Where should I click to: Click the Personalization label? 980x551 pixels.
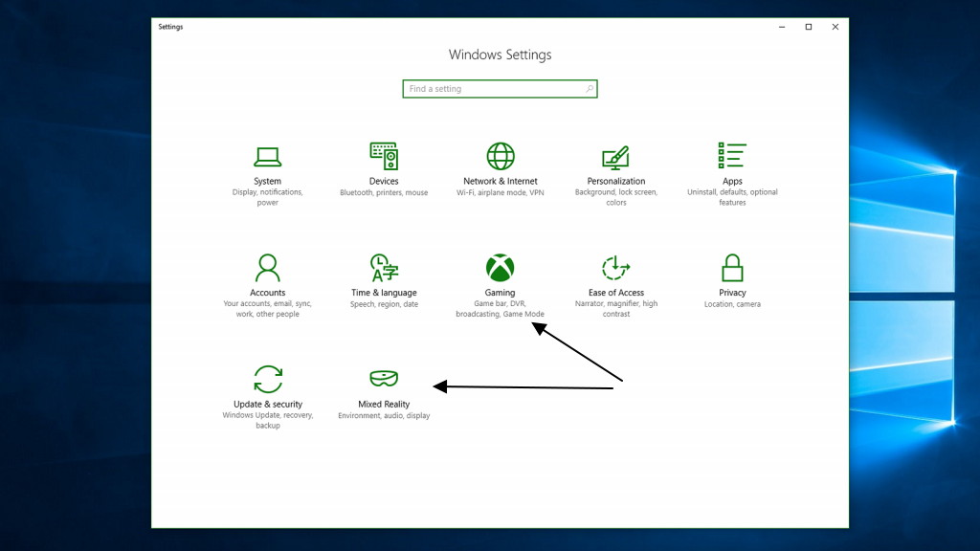tap(615, 181)
